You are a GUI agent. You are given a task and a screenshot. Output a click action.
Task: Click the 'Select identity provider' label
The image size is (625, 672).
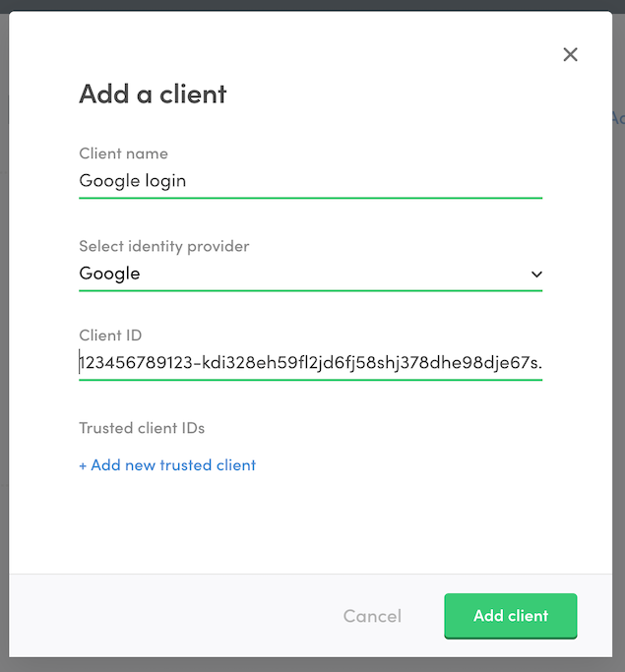tap(163, 246)
